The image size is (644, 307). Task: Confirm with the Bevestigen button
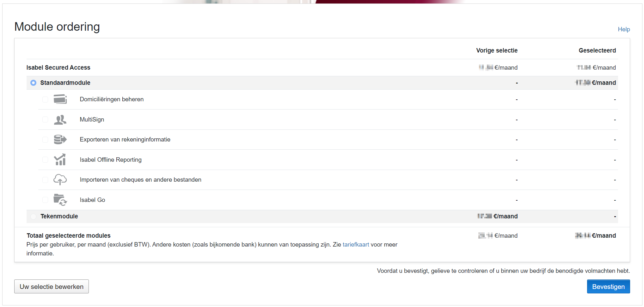(x=608, y=286)
